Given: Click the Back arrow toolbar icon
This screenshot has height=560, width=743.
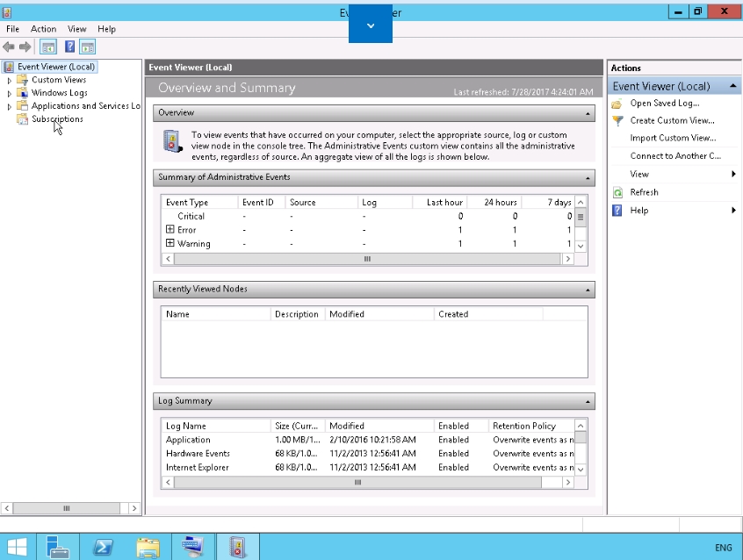Looking at the screenshot, I should click(x=9, y=47).
